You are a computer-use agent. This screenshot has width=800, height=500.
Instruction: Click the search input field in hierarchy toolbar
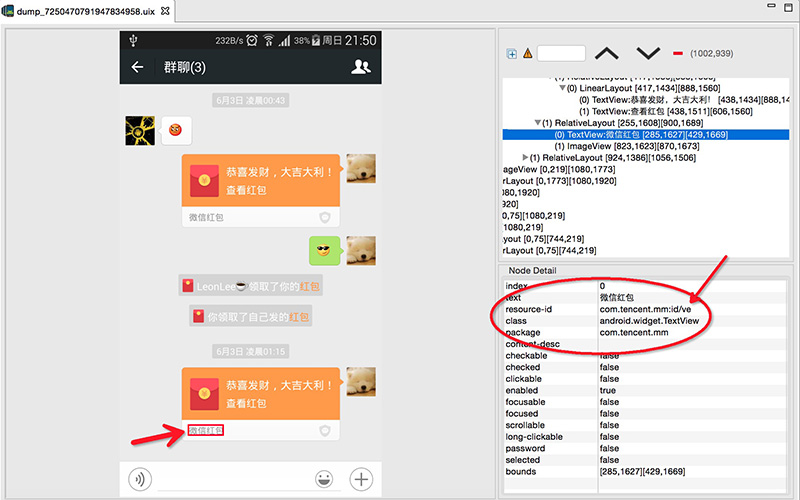pyautogui.click(x=561, y=53)
